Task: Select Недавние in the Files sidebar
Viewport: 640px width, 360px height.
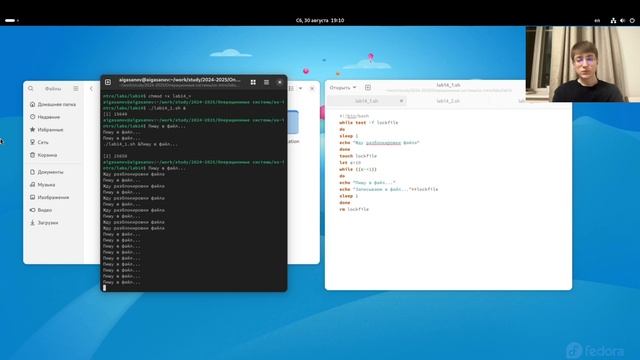Action: 53,117
